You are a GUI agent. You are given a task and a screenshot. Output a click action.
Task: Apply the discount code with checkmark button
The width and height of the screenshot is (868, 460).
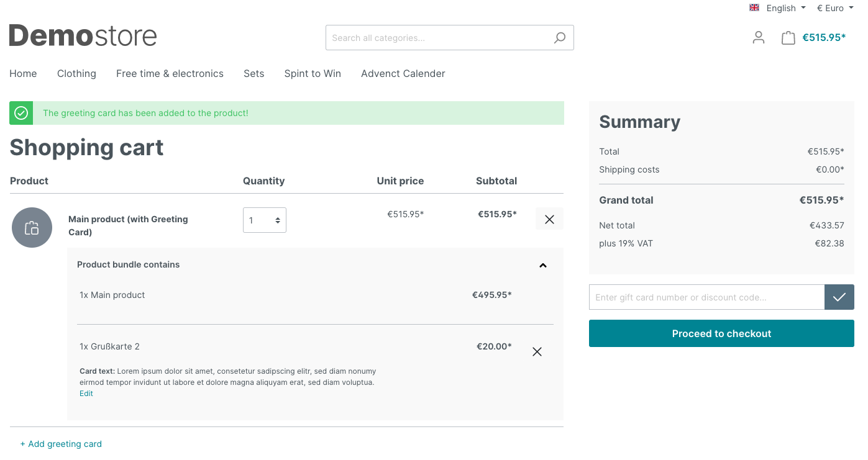pyautogui.click(x=839, y=297)
